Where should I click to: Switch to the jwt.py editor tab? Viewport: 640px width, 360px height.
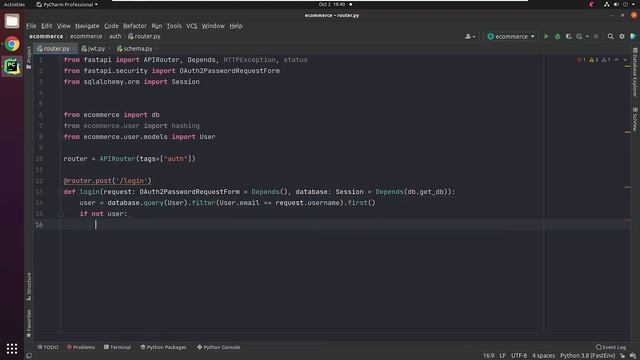[x=95, y=48]
